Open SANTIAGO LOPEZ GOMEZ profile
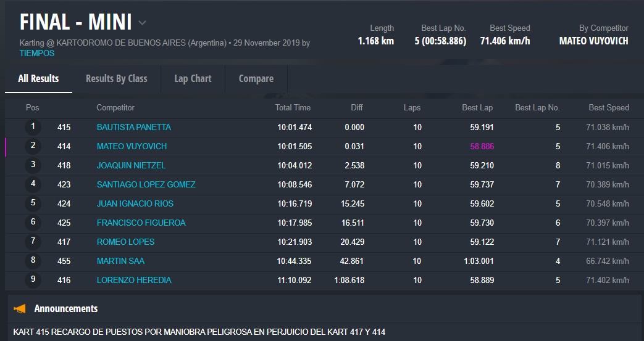Image resolution: width=644 pixels, height=341 pixels. point(146,184)
